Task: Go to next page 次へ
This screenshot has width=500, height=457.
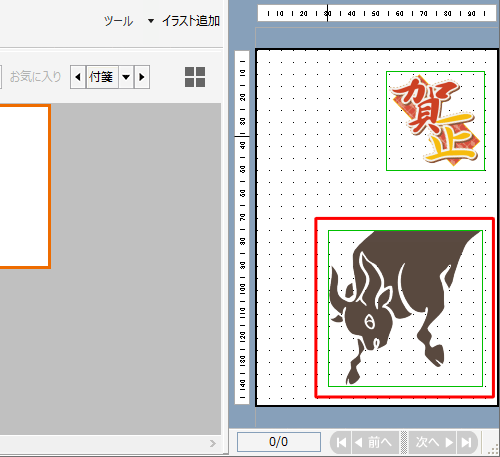Action: click(x=433, y=443)
